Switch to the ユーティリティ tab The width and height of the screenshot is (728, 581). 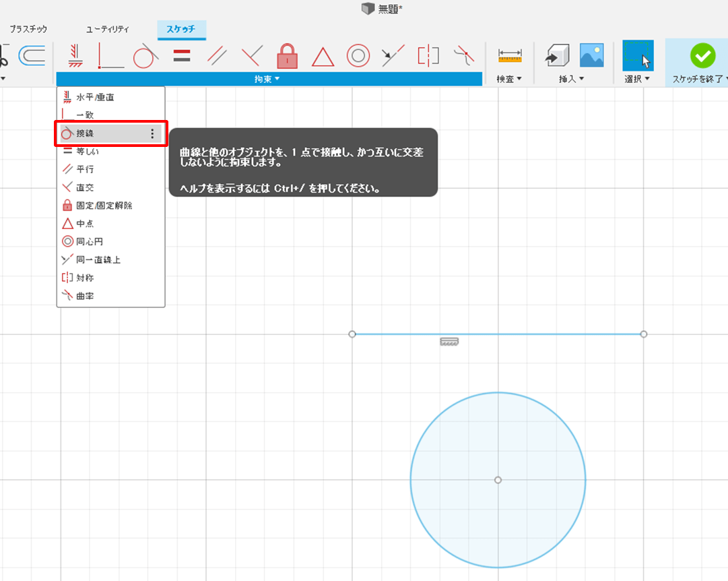(x=108, y=30)
